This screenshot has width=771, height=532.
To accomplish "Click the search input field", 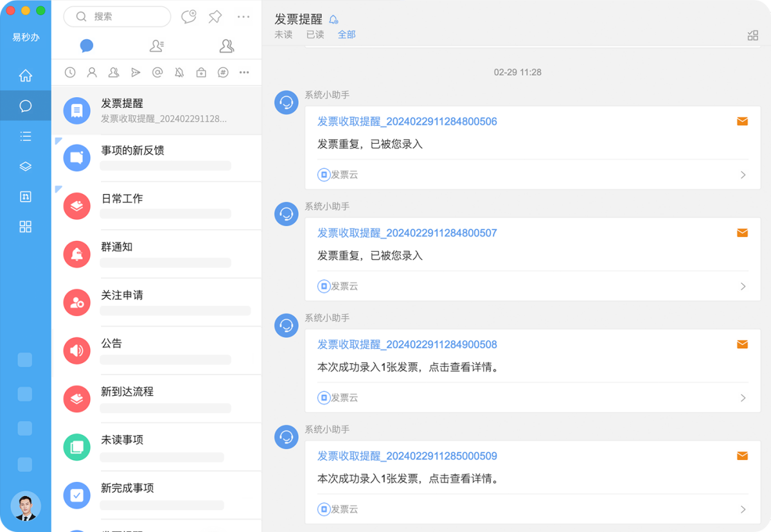I will (x=117, y=17).
